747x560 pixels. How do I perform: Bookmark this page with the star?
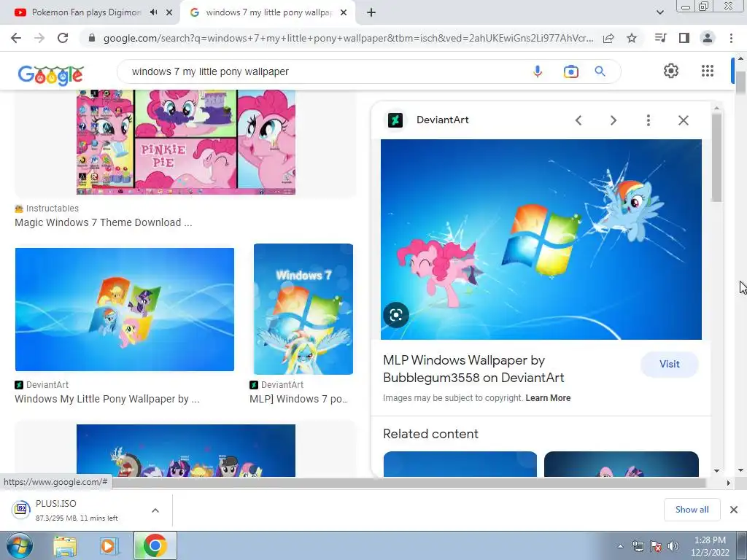[x=632, y=38]
